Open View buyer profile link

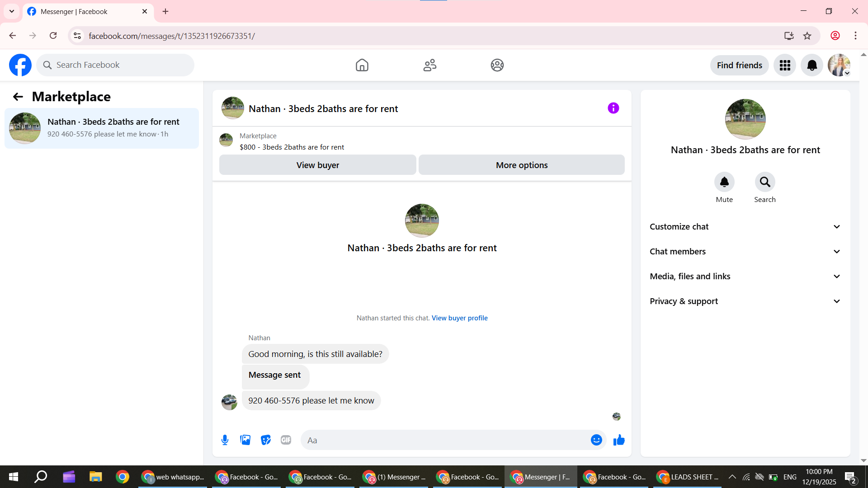coord(459,318)
